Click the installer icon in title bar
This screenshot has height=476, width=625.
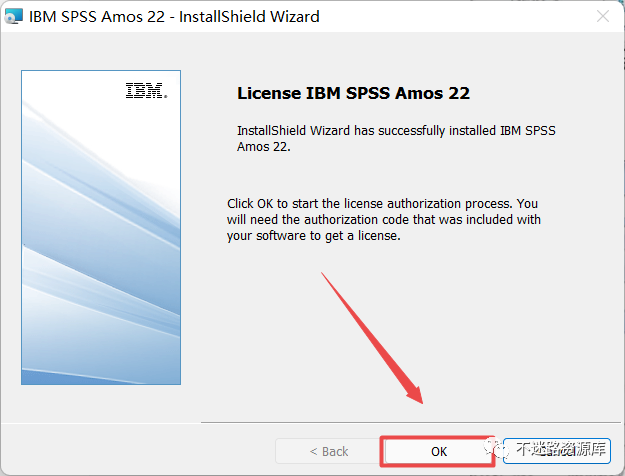[x=14, y=16]
